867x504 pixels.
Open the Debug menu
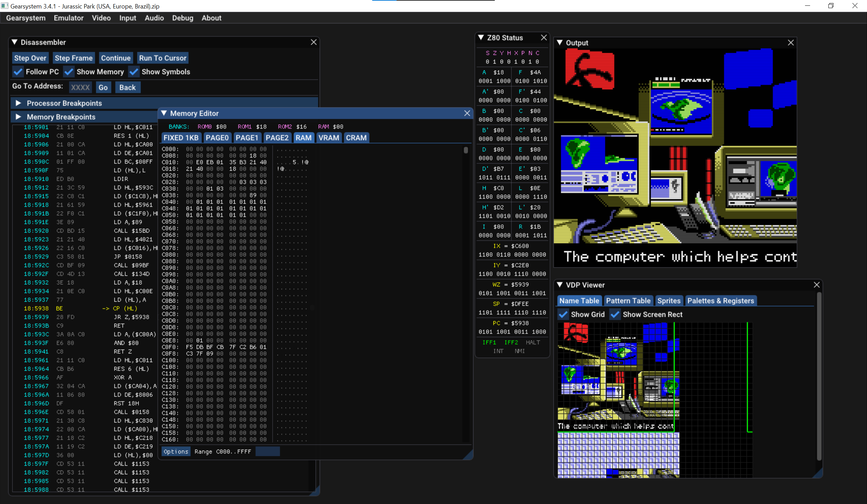tap(183, 18)
